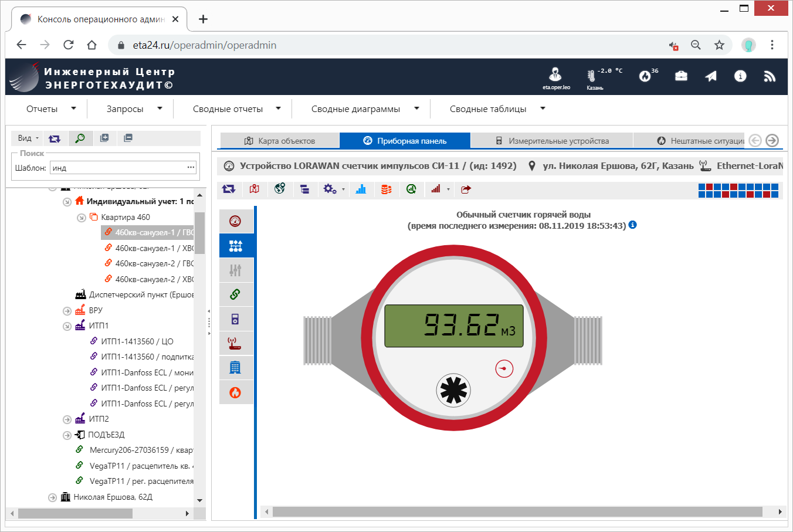Click the refresh arrows icon in device toolbar
The height and width of the screenshot is (532, 793).
229,189
